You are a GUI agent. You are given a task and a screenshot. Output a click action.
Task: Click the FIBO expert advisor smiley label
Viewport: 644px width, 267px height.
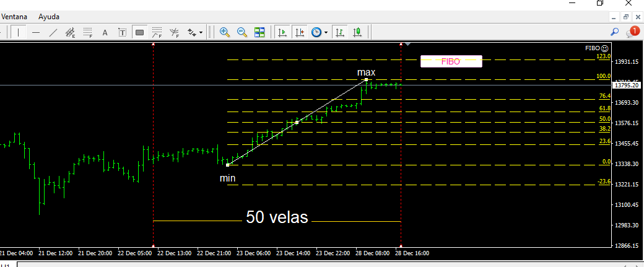(x=596, y=48)
